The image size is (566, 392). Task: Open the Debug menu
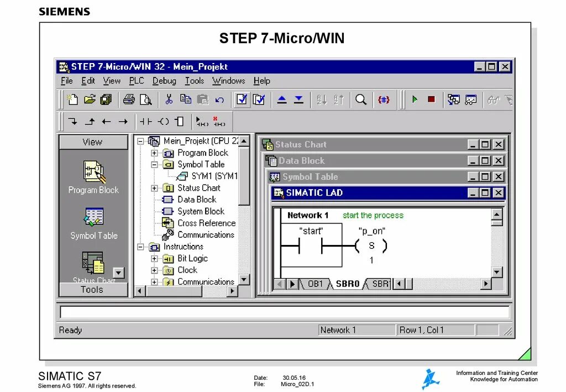pos(164,81)
